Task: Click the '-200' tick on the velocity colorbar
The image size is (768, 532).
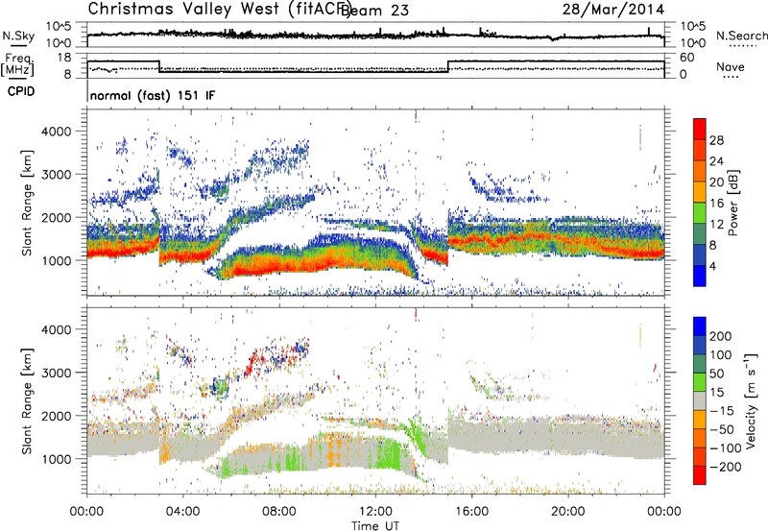Action: (726, 467)
